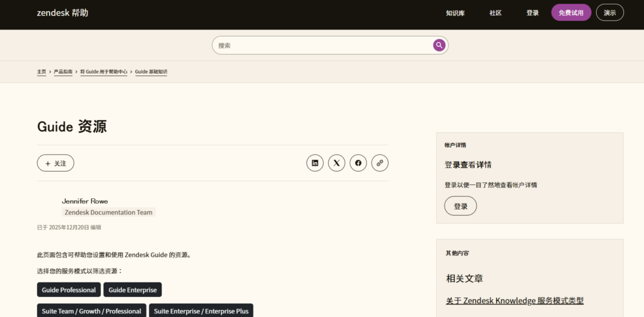Open 知识库 in top navigation

pos(455,13)
